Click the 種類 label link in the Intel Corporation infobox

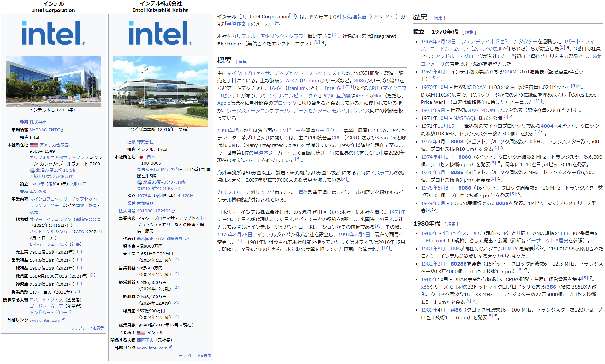pyautogui.click(x=24, y=122)
